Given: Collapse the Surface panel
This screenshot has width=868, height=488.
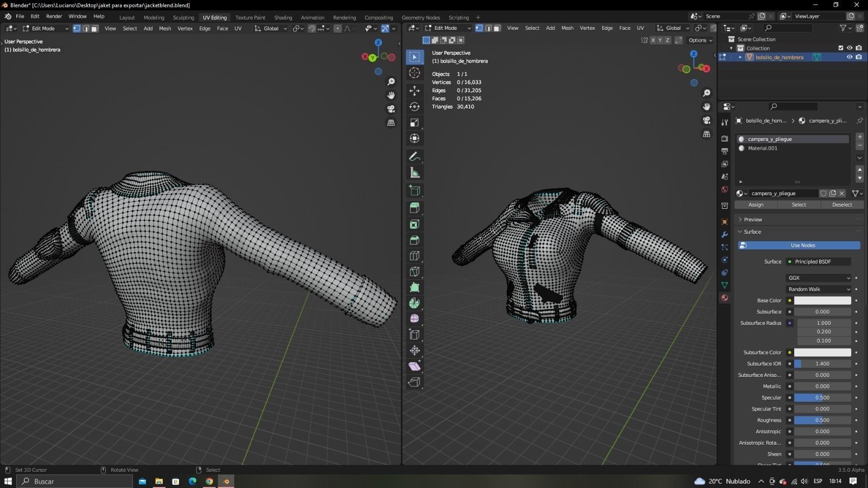Looking at the screenshot, I should (x=752, y=232).
